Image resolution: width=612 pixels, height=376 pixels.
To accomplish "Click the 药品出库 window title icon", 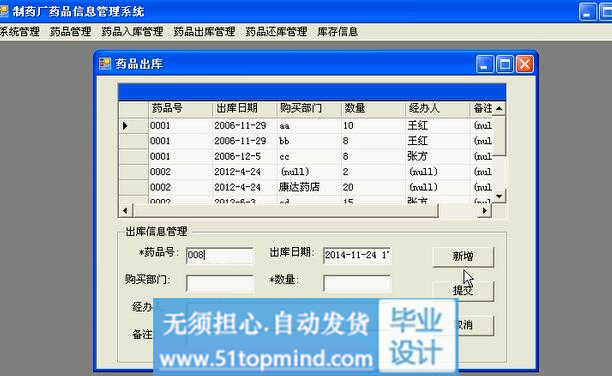I will pos(105,64).
